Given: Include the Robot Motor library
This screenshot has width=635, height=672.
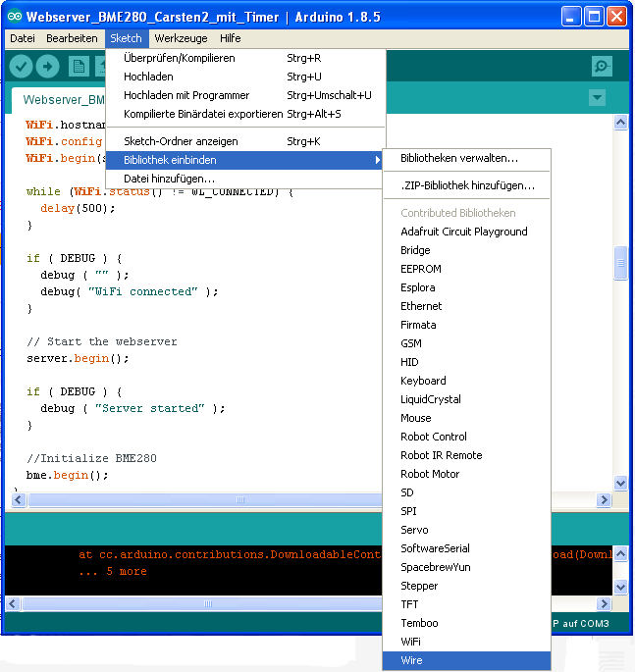Looking at the screenshot, I should point(466,474).
